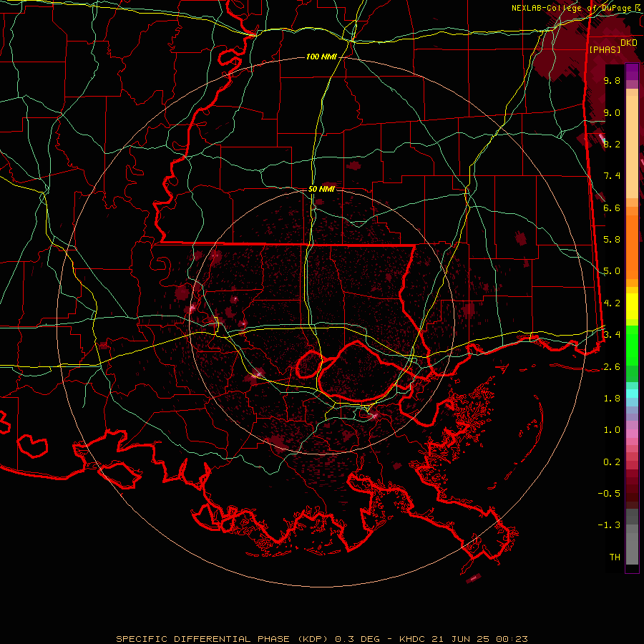Click the Specific Differential Phase (KDP) caption
Screen dimensions: 644x644
[x=224, y=639]
